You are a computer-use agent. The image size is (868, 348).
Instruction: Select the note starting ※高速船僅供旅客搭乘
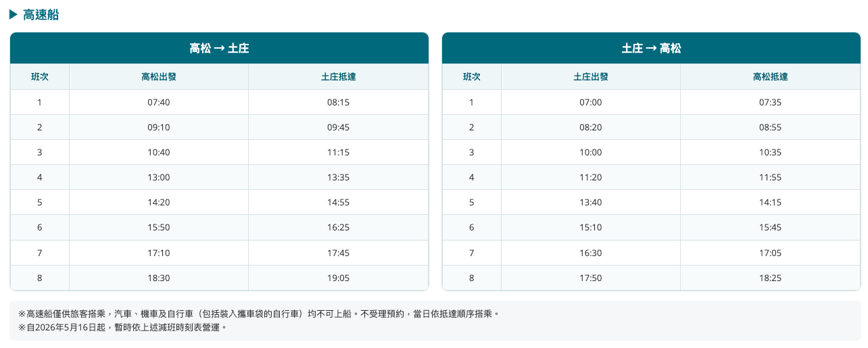[x=259, y=314]
